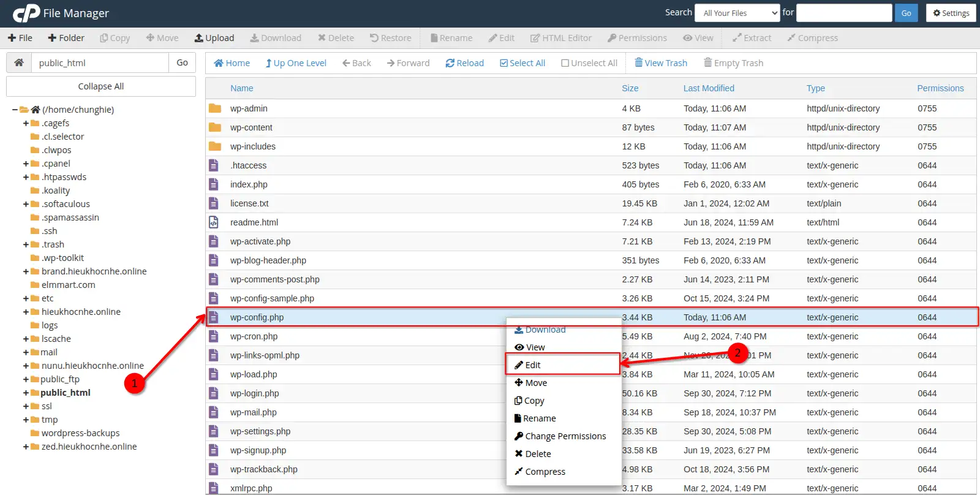Expand the .htpasswds folder

26,177
